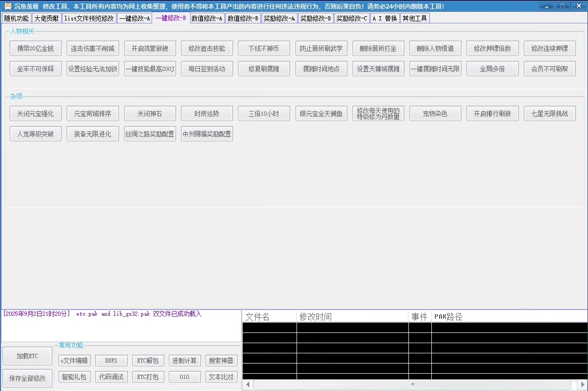Screen dimensions: 588x391
Task: Click the 关闭元宝强化 button
Action: pos(36,114)
